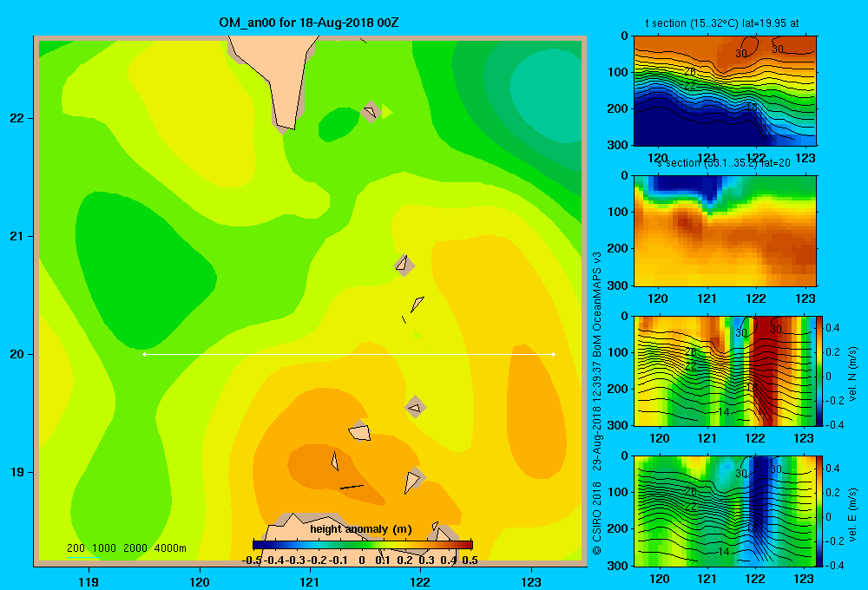Select the east endpoint of the white section line

pyautogui.click(x=554, y=354)
